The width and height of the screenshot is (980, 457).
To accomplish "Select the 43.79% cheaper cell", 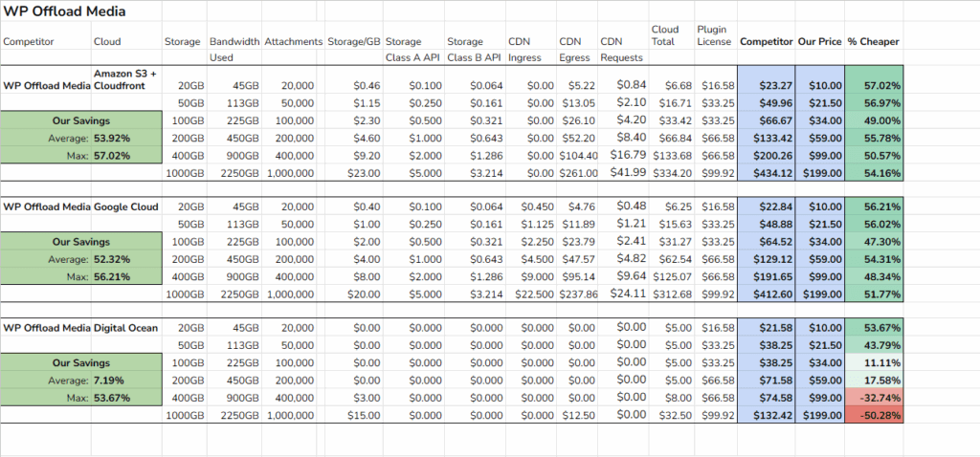I will 874,345.
